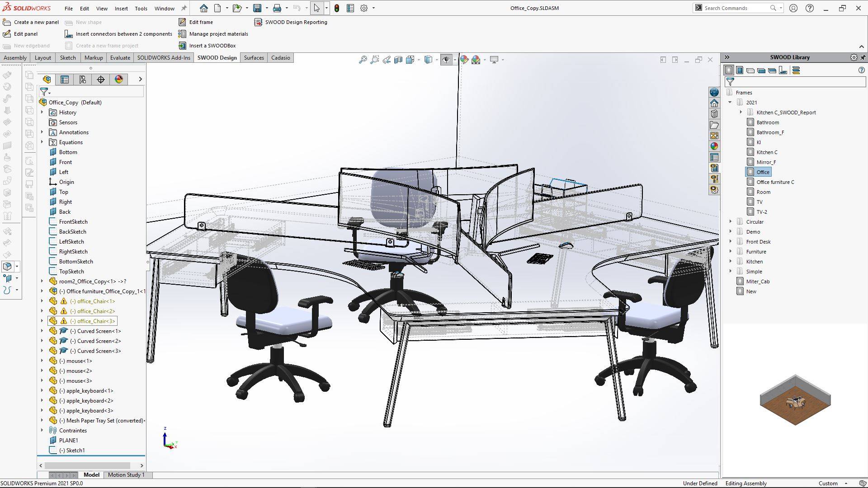Expand the History tree node
868x488 pixels.
[x=42, y=112]
